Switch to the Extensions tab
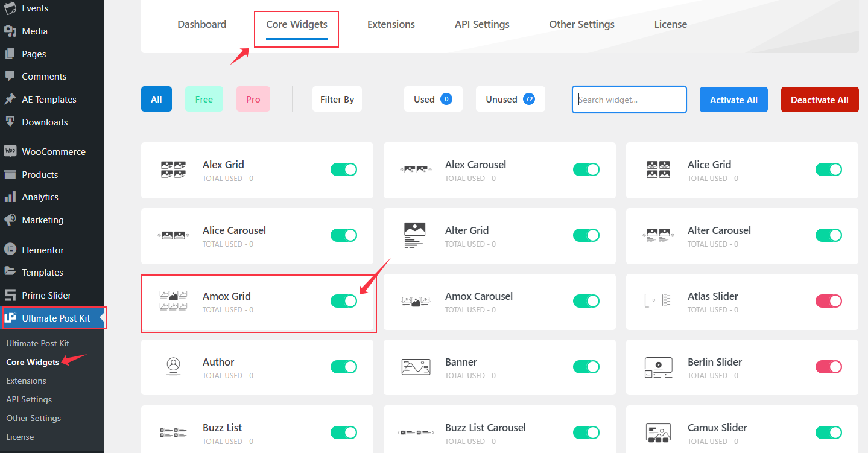The image size is (868, 453). pos(390,24)
